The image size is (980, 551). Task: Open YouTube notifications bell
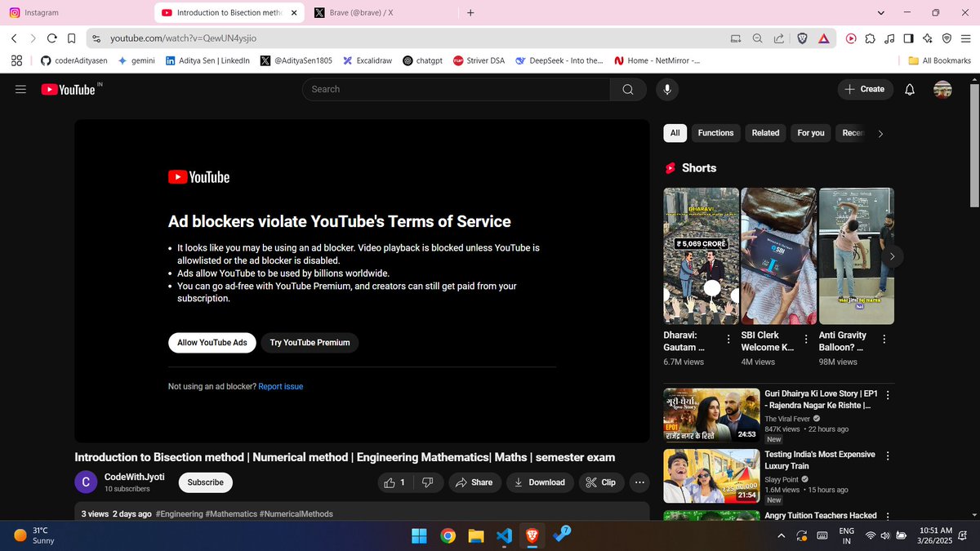pyautogui.click(x=910, y=89)
